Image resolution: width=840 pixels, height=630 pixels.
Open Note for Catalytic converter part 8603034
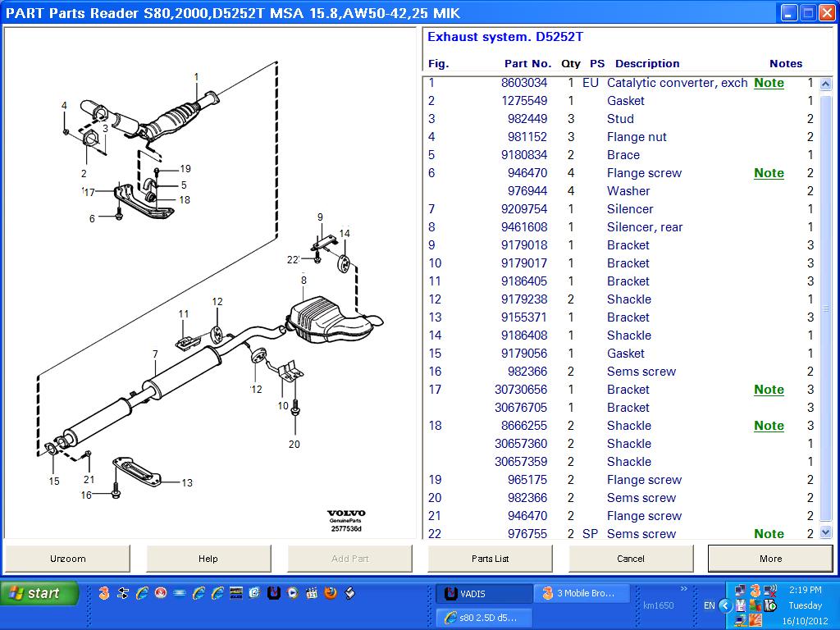(769, 83)
